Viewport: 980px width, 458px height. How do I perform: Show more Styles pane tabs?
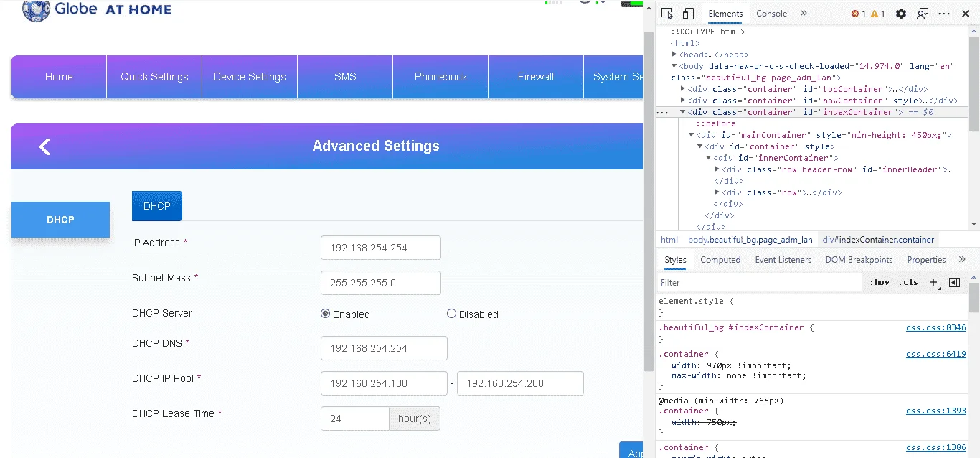coord(962,260)
